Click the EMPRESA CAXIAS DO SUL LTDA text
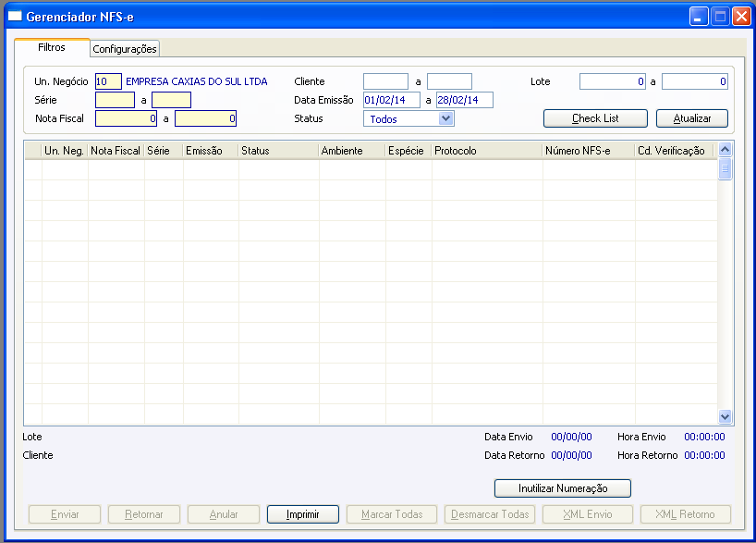This screenshot has height=543, width=756. tap(196, 81)
